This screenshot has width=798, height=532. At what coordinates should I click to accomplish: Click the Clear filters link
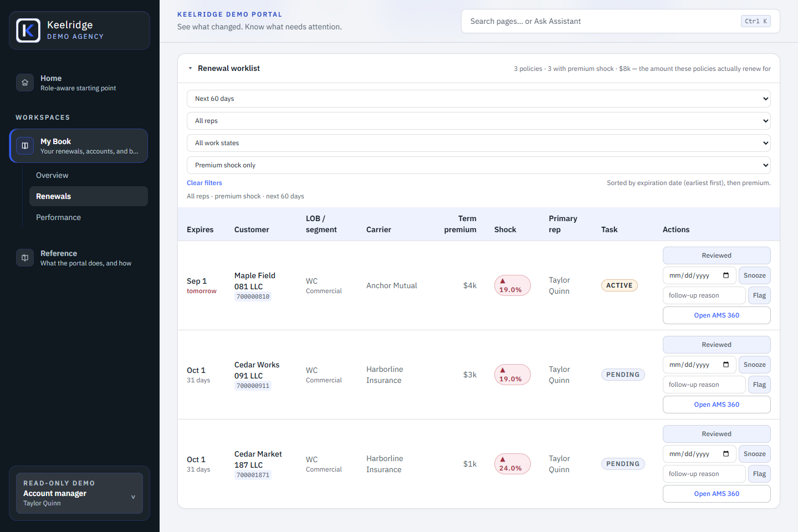click(x=204, y=183)
